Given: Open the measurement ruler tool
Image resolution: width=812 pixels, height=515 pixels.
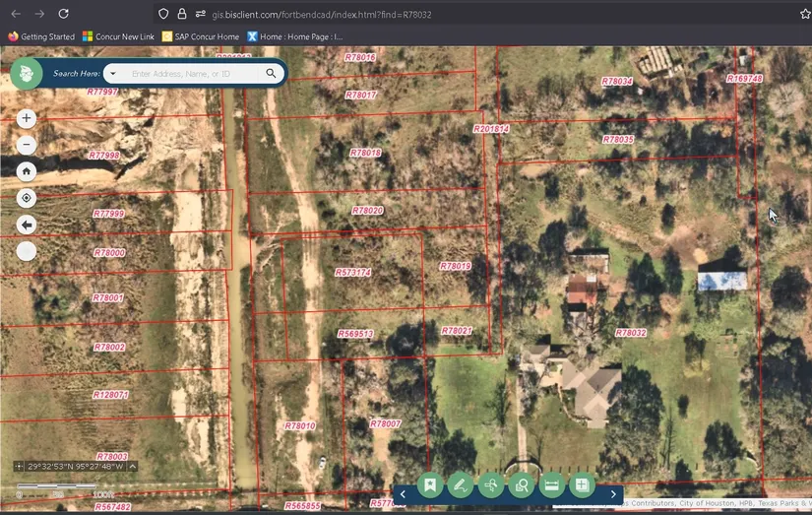Looking at the screenshot, I should click(551, 484).
